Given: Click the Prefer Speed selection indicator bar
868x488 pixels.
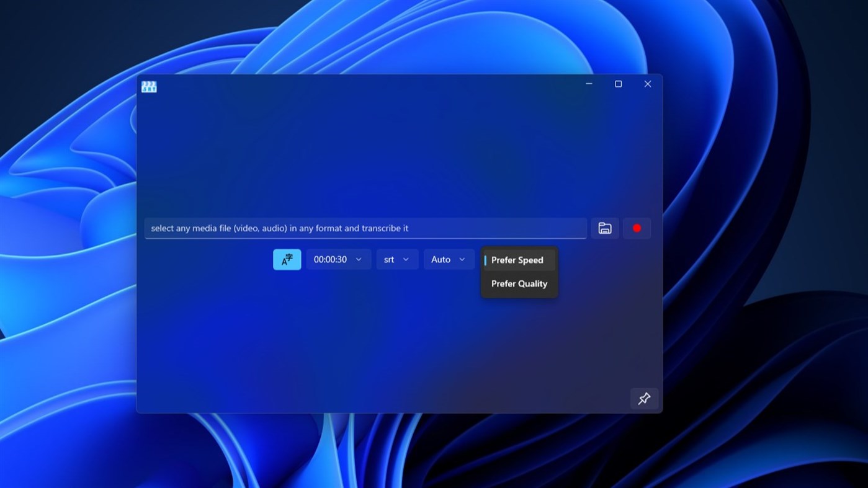Looking at the screenshot, I should click(x=486, y=260).
